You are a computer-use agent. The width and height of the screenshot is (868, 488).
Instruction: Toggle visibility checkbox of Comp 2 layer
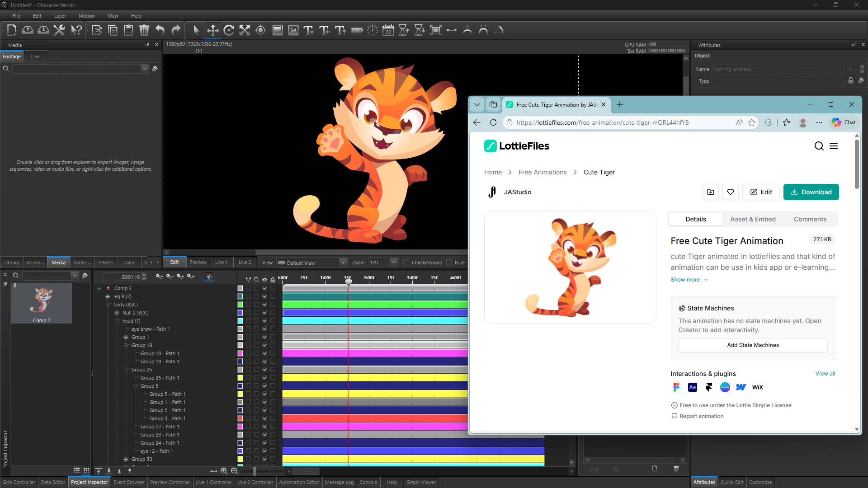[x=264, y=288]
